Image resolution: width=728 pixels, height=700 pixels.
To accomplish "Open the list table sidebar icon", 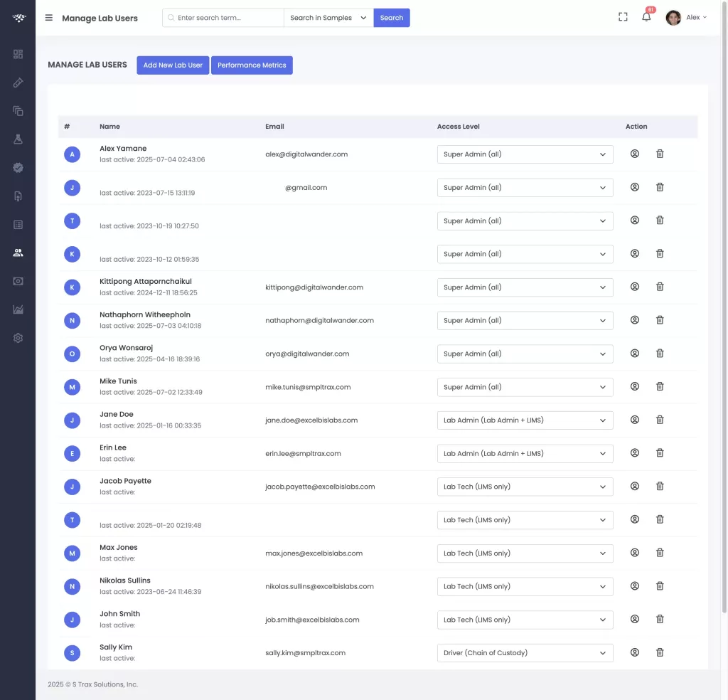I will click(18, 225).
